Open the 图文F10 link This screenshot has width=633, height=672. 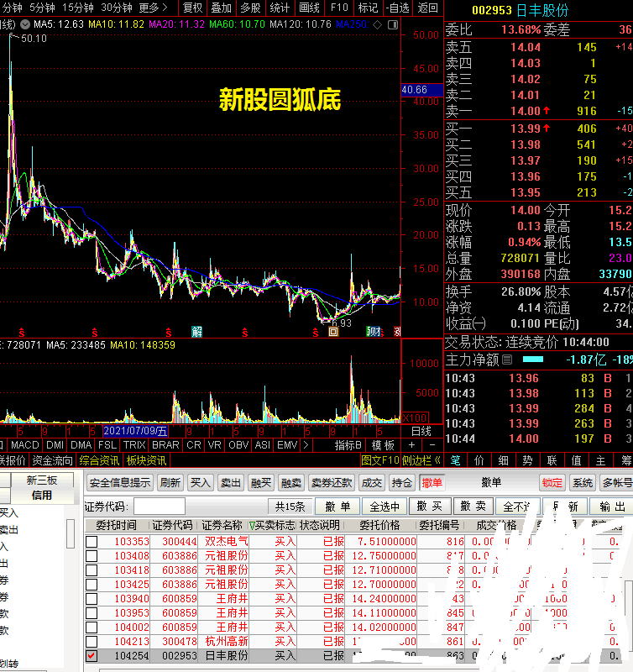(x=380, y=460)
